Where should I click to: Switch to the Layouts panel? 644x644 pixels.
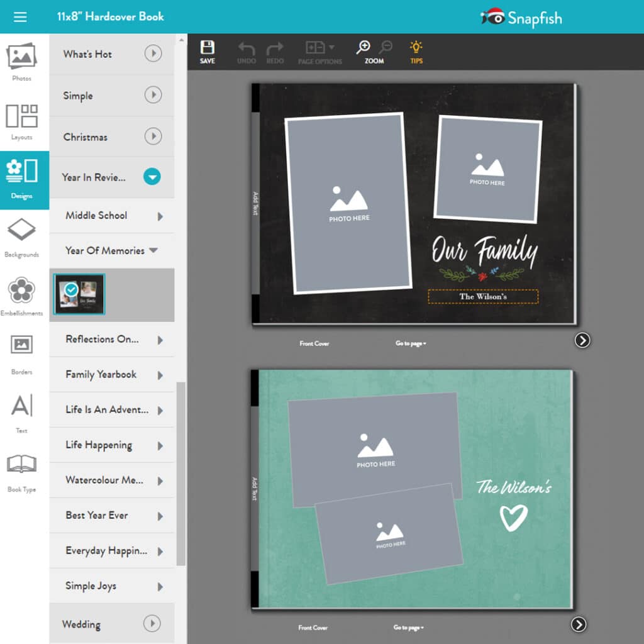click(22, 116)
